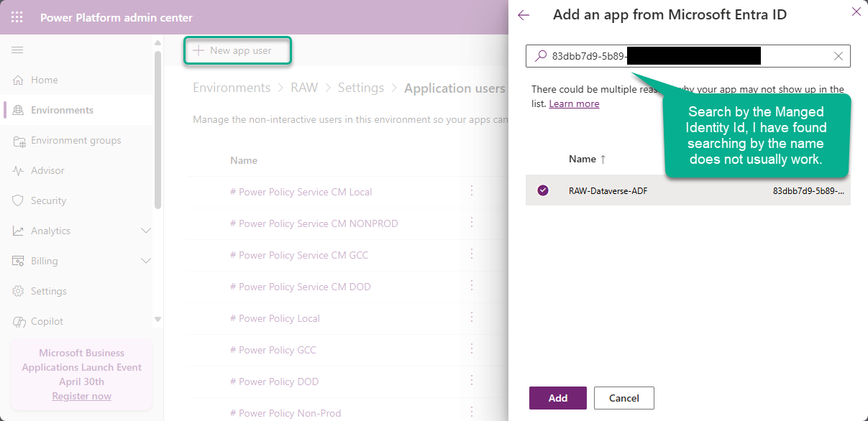Open Environment groups in the sidebar
This screenshot has height=421, width=868.
(76, 140)
